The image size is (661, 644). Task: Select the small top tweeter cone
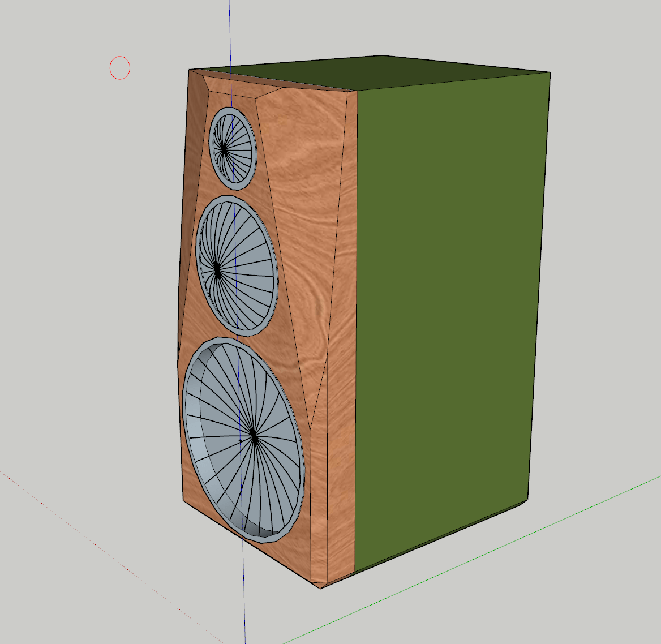pos(233,148)
